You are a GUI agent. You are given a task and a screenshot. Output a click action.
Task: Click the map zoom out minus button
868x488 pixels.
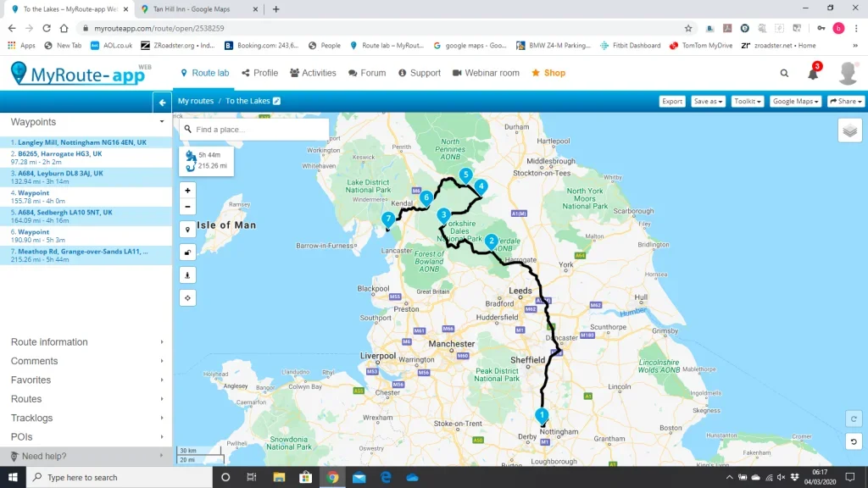(x=187, y=207)
